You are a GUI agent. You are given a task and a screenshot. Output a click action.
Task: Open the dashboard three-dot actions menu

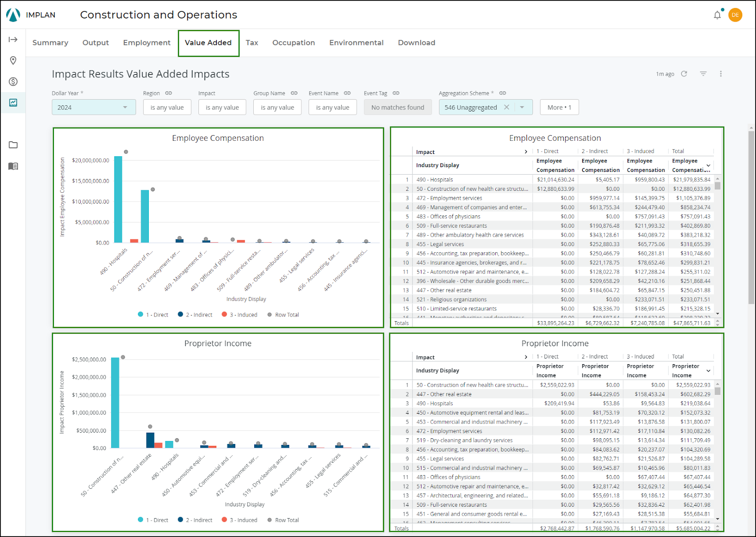pos(721,74)
